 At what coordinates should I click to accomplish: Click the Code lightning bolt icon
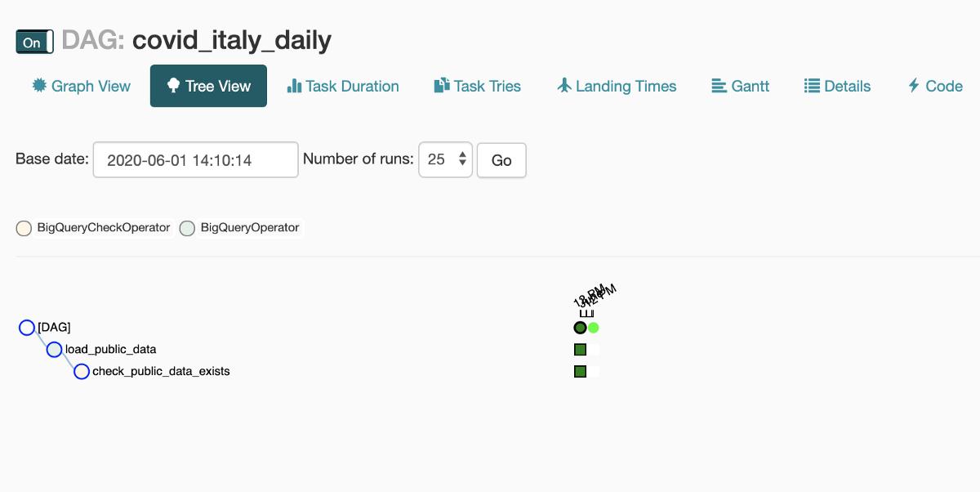(914, 86)
